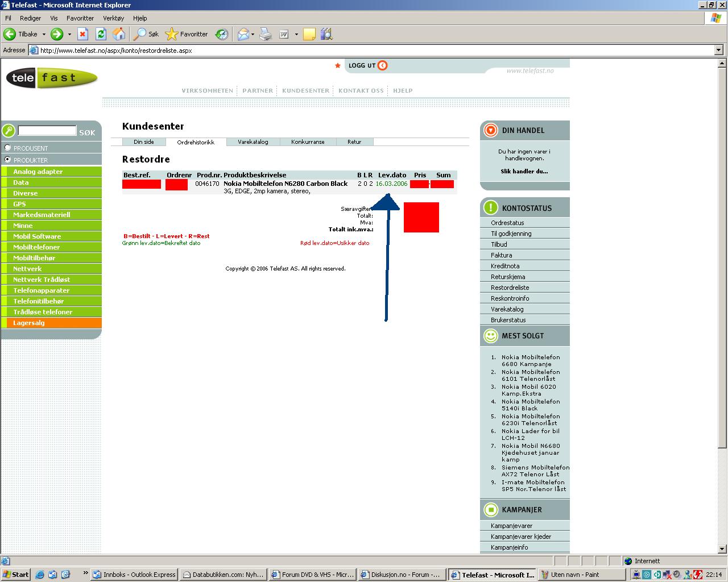728x582 pixels.
Task: Click the MEST SOLGT smiley icon
Action: 490,335
